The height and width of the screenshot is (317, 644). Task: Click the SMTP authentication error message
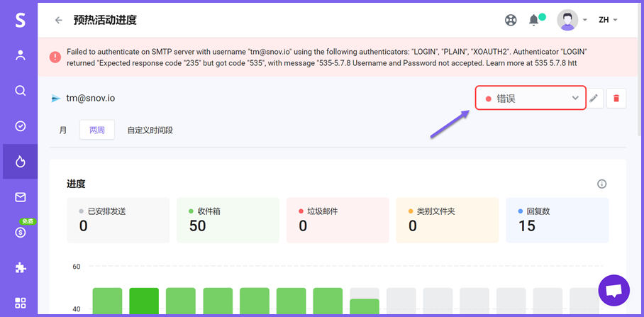(327, 57)
